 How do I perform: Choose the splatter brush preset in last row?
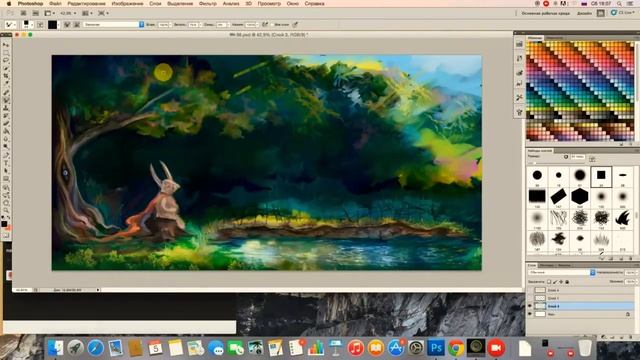(x=558, y=239)
